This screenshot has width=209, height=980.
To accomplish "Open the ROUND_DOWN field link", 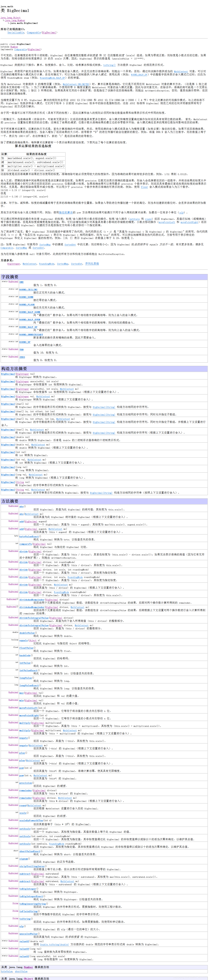I will click(26, 297).
